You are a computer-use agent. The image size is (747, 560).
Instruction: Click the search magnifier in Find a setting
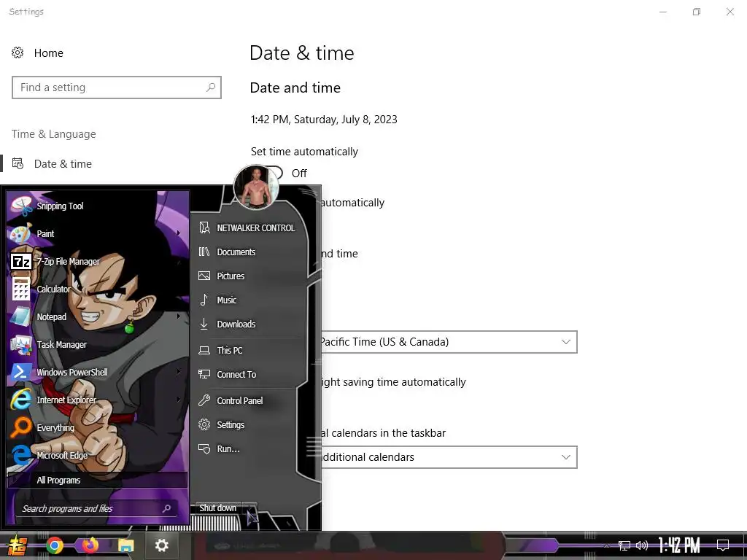coord(211,87)
